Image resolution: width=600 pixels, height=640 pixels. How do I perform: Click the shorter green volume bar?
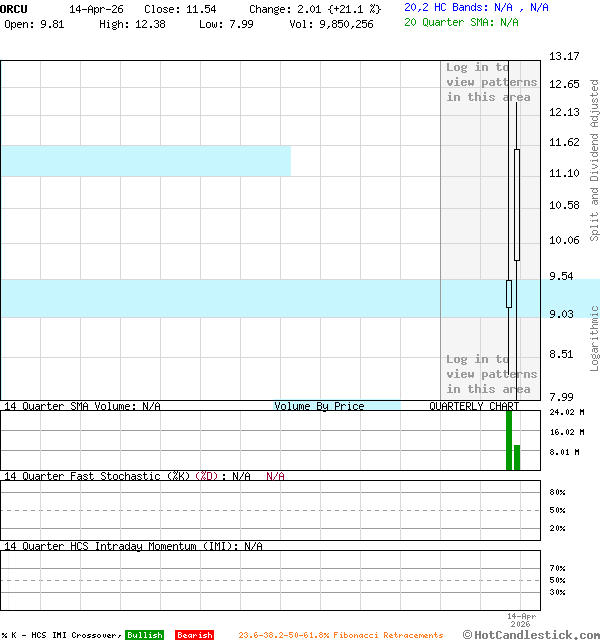pyautogui.click(x=517, y=457)
